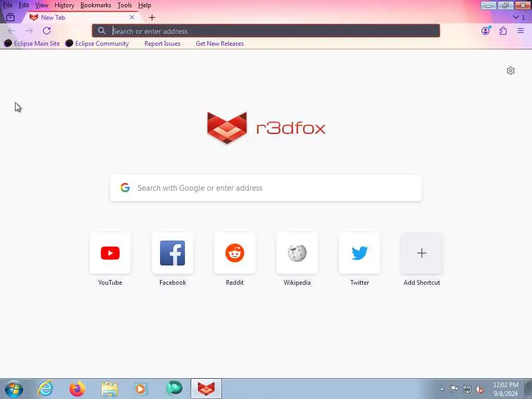This screenshot has width=532, height=399.
Task: Open the Twitter shortcut tile
Action: 360,253
